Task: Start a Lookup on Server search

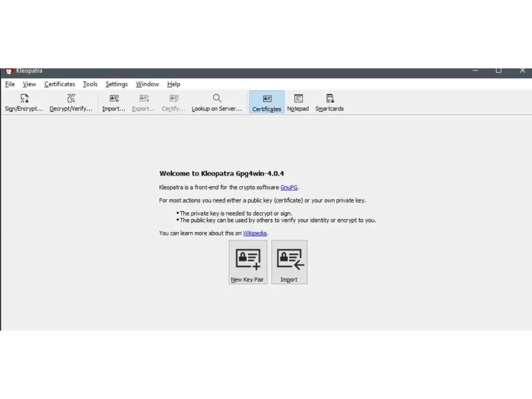Action: point(217,102)
